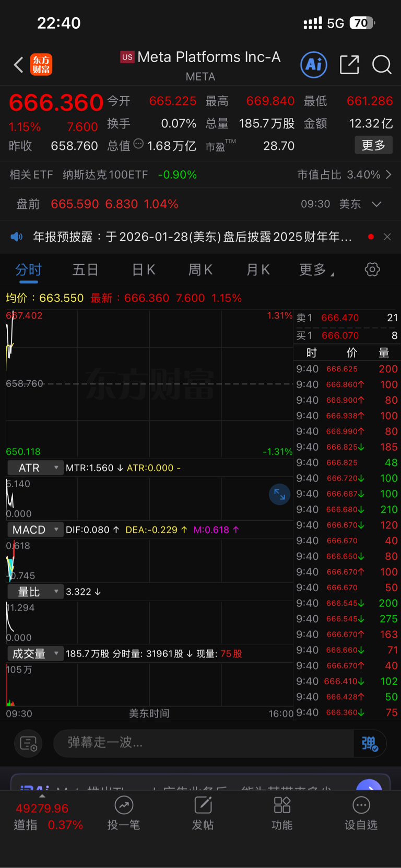
Task: Switch to the 周K tab
Action: pyautogui.click(x=200, y=269)
